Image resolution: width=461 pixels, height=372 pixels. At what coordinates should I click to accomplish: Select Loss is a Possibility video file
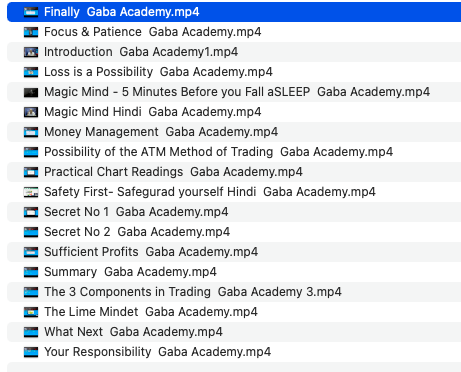tap(234, 72)
